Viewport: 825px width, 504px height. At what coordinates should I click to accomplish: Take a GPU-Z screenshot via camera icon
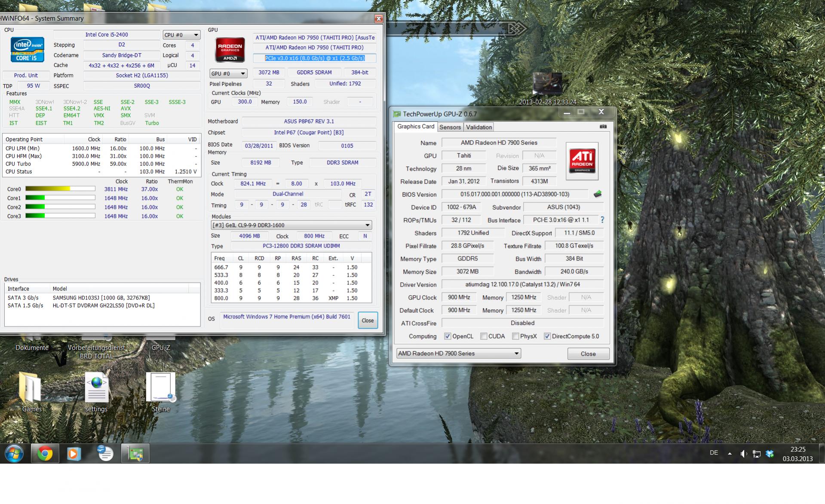coord(603,127)
